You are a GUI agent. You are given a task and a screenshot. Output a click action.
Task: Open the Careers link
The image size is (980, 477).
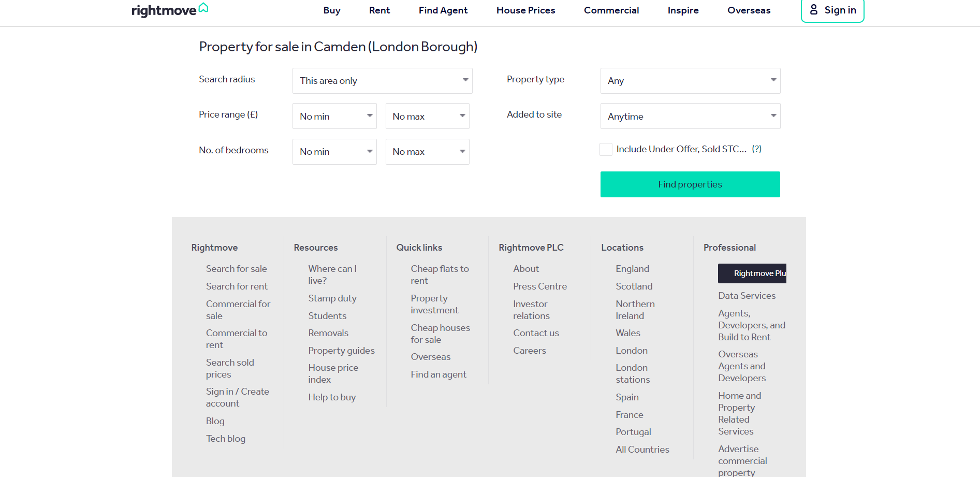[x=530, y=351]
